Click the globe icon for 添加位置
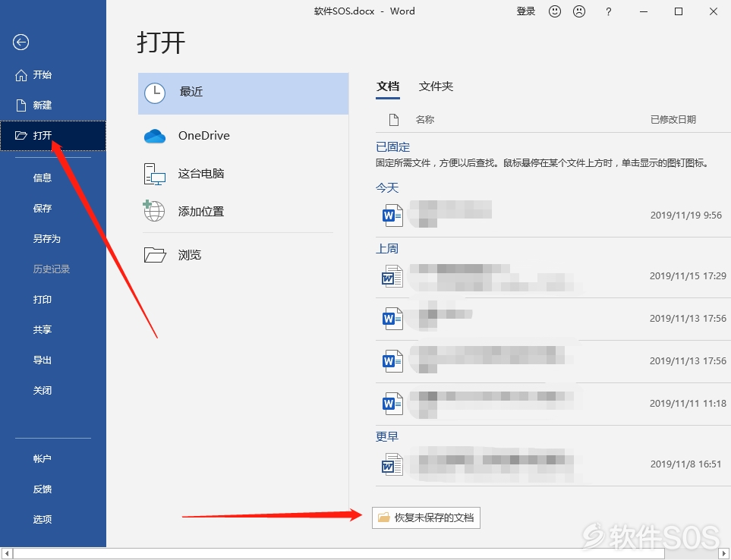 pos(154,211)
